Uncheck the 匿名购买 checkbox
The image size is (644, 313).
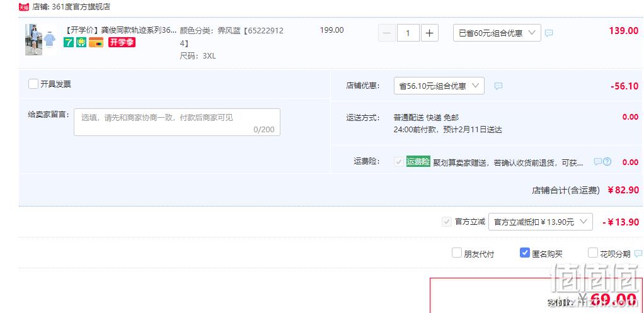click(x=524, y=253)
